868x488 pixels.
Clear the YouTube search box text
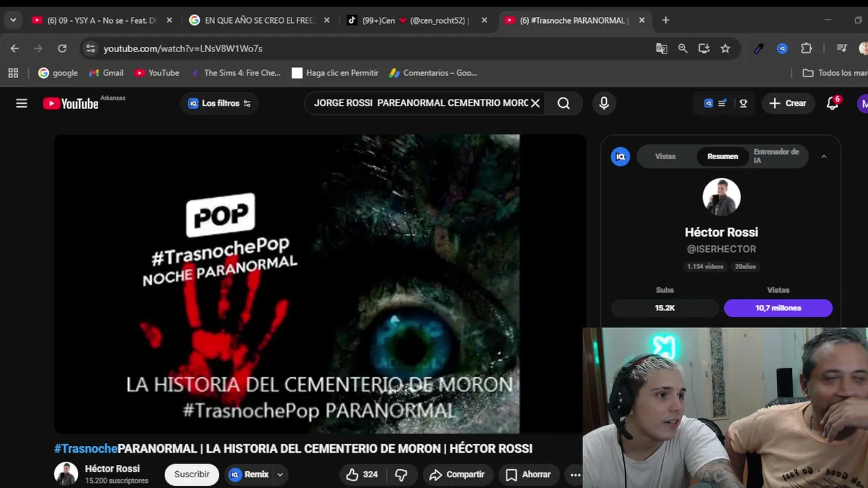tap(535, 103)
